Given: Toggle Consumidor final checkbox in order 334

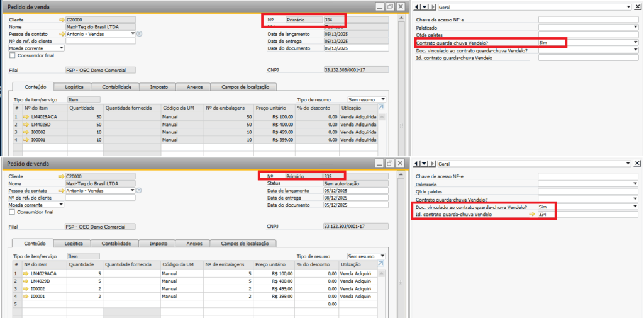Looking at the screenshot, I should click(x=12, y=55).
